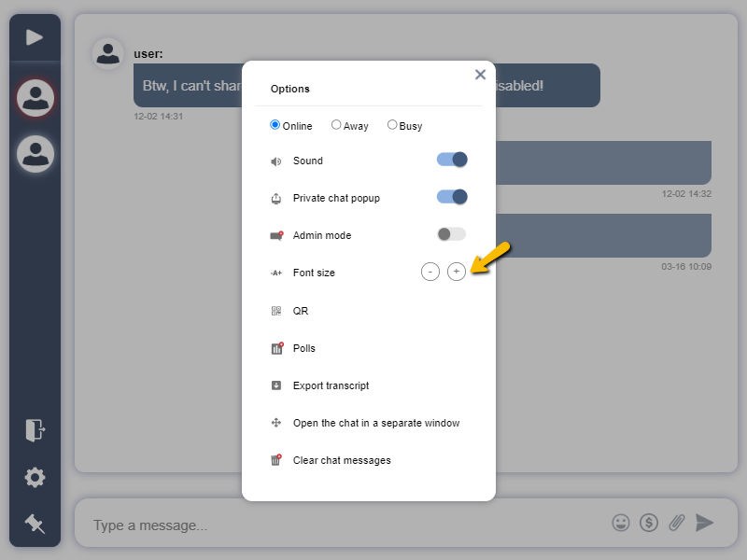Disable the Private chat popup switch
747x560 pixels.
[452, 197]
